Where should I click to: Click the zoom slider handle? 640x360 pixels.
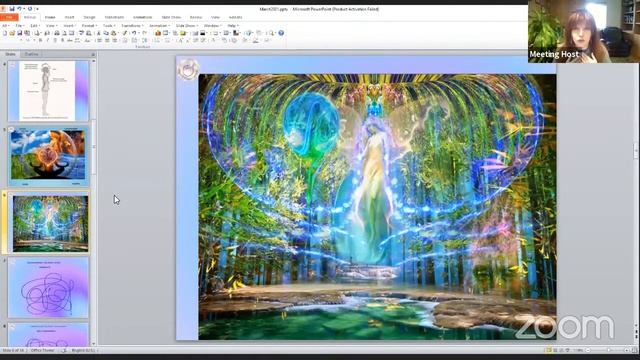coord(609,350)
